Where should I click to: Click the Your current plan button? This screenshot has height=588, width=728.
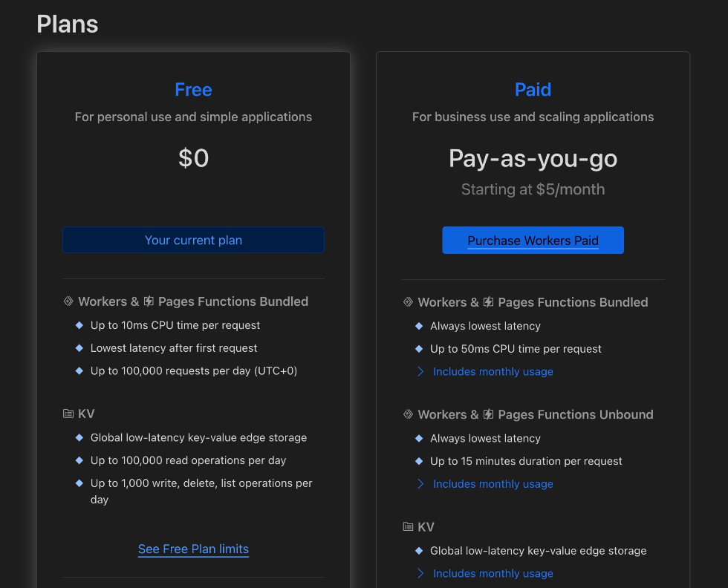[x=193, y=240]
